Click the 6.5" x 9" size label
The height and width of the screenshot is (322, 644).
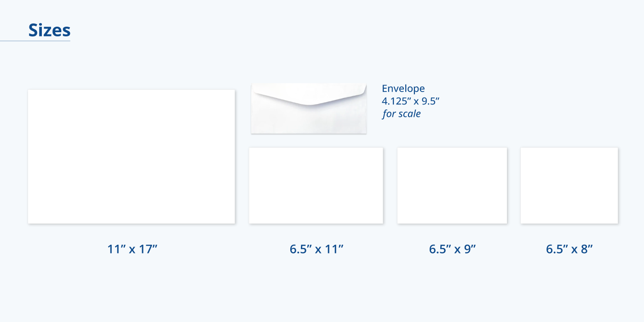[452, 249]
